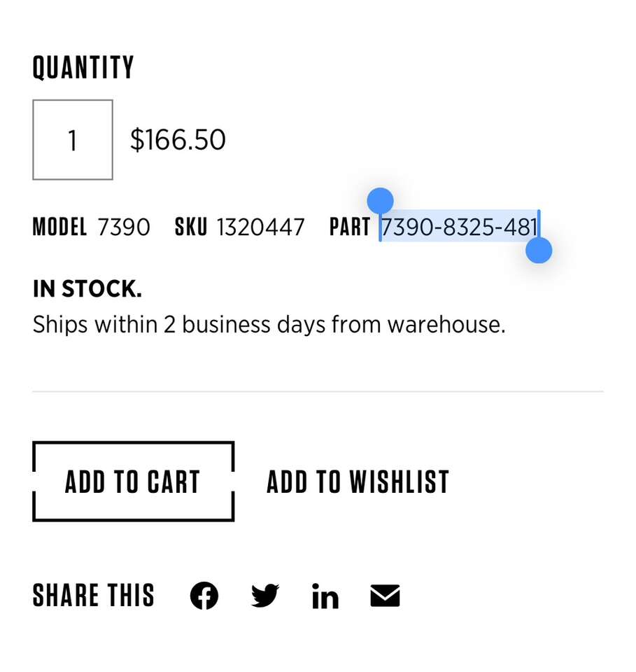Click the shipping time information line
The width and height of the screenshot is (636, 672).
pos(269,325)
